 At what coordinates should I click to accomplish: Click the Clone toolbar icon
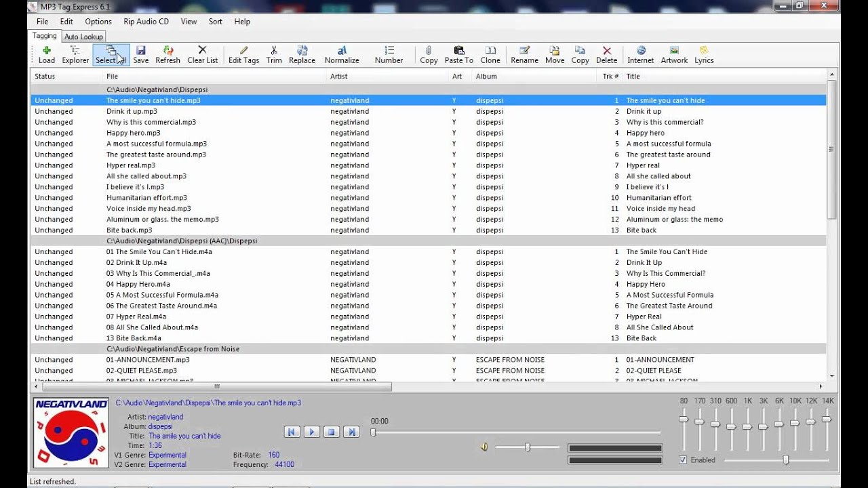coord(490,54)
